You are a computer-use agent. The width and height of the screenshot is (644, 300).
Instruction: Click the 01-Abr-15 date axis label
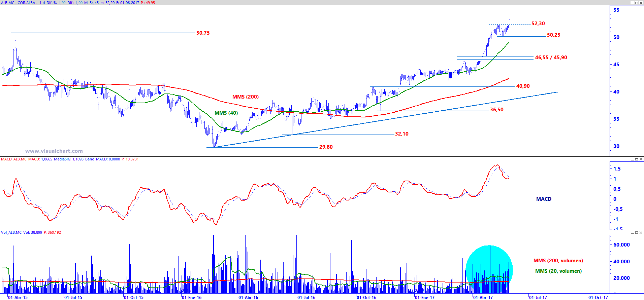[18, 297]
